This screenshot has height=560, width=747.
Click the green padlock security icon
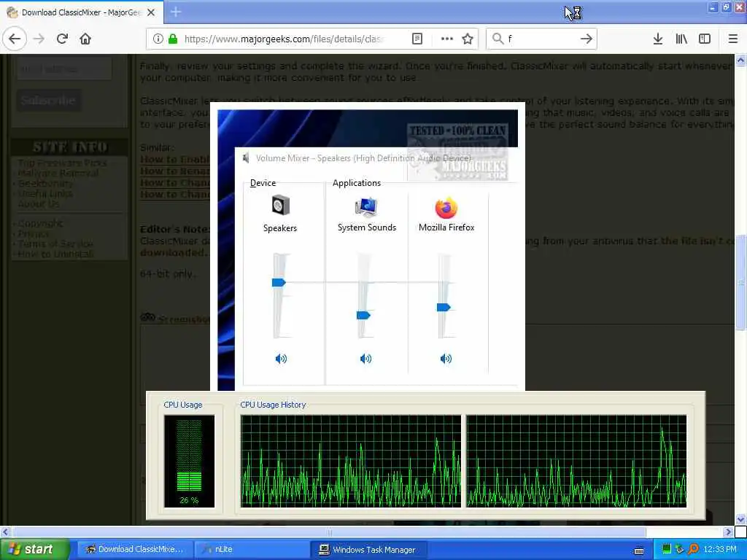point(173,39)
